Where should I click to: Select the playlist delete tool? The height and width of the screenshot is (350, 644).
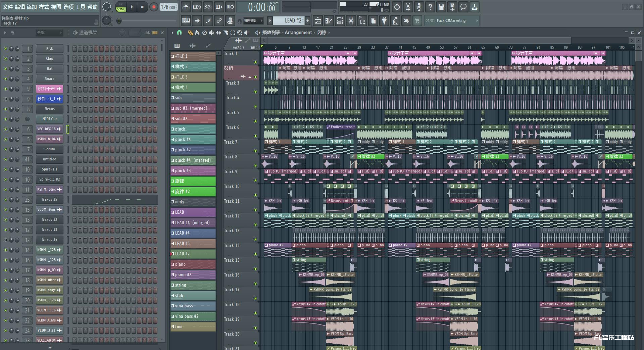click(x=204, y=33)
